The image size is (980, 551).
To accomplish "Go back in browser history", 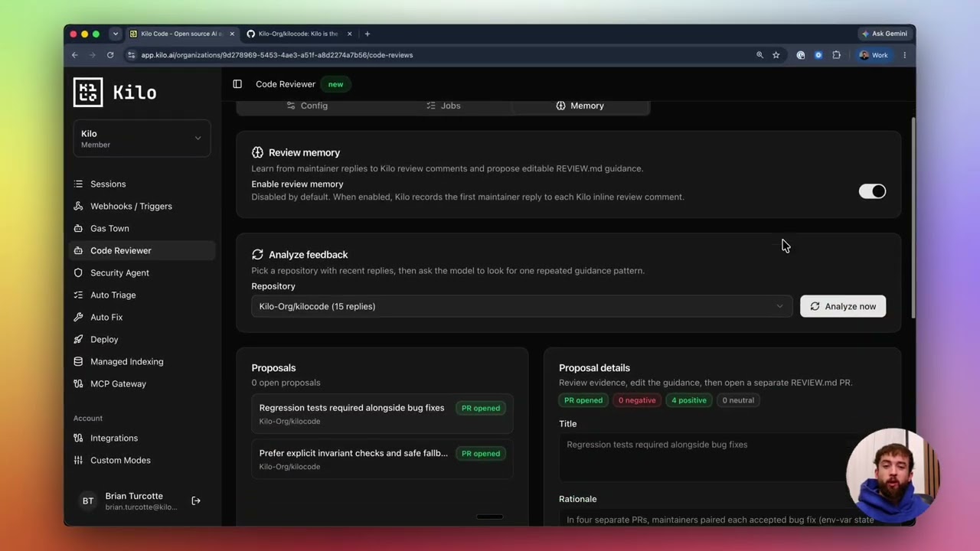I will [75, 55].
